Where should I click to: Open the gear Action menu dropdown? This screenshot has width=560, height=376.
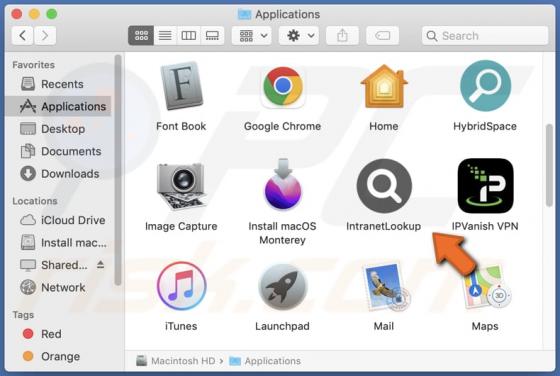(x=299, y=35)
